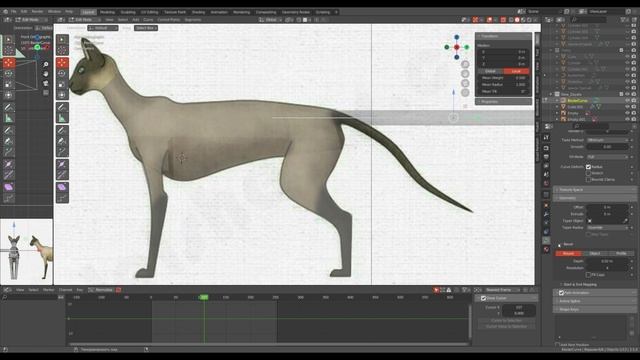Select the Measure tool in main viewport toolbar
The image size is (640, 360).
coord(62,118)
